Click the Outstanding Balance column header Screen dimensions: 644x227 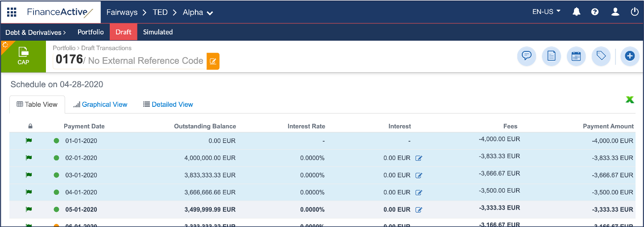coord(205,126)
